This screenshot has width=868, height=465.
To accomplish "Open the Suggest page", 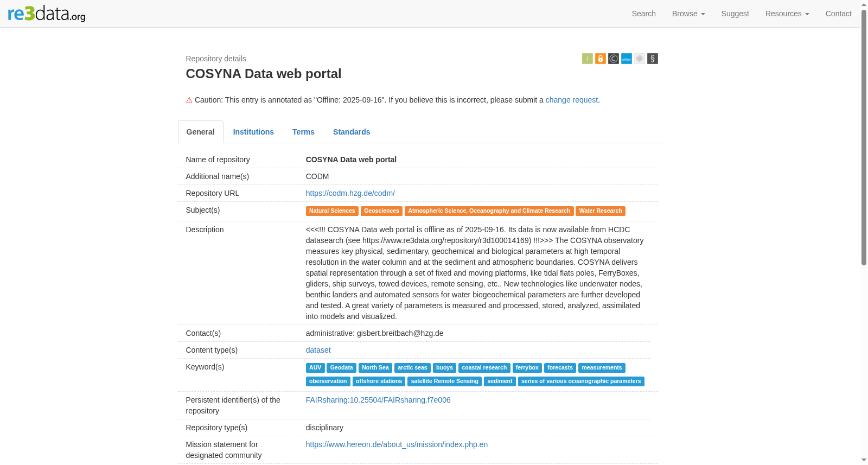I will click(x=735, y=14).
